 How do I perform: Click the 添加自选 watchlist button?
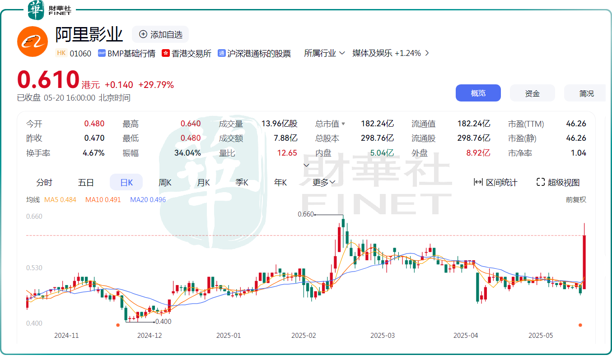(160, 34)
